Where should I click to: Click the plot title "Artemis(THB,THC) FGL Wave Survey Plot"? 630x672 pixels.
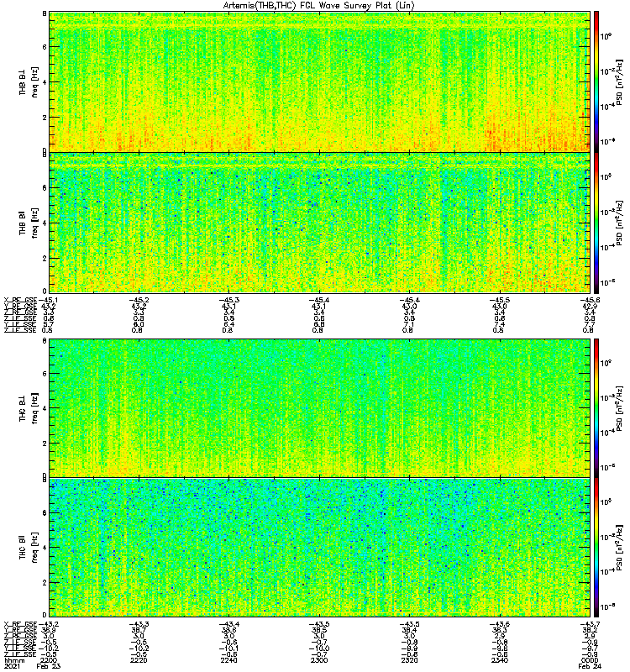click(319, 6)
